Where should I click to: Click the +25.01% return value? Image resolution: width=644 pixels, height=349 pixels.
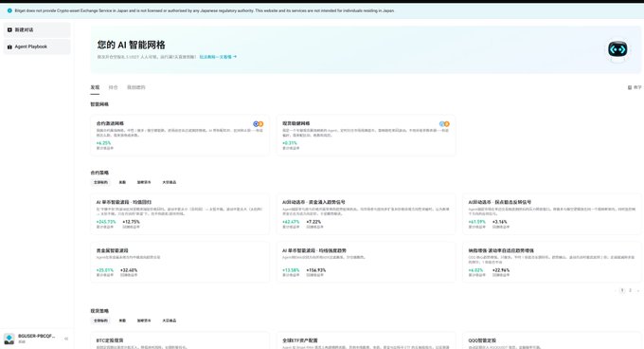[105, 270]
